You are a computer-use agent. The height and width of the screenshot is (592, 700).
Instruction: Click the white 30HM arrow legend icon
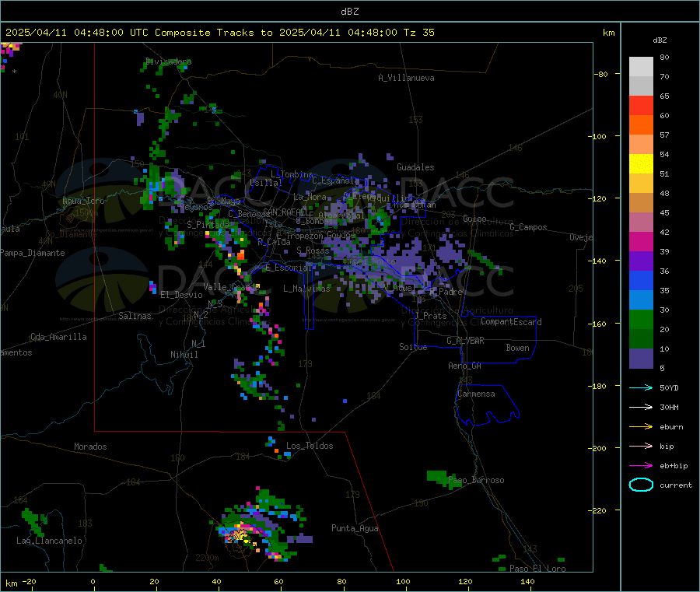click(641, 407)
